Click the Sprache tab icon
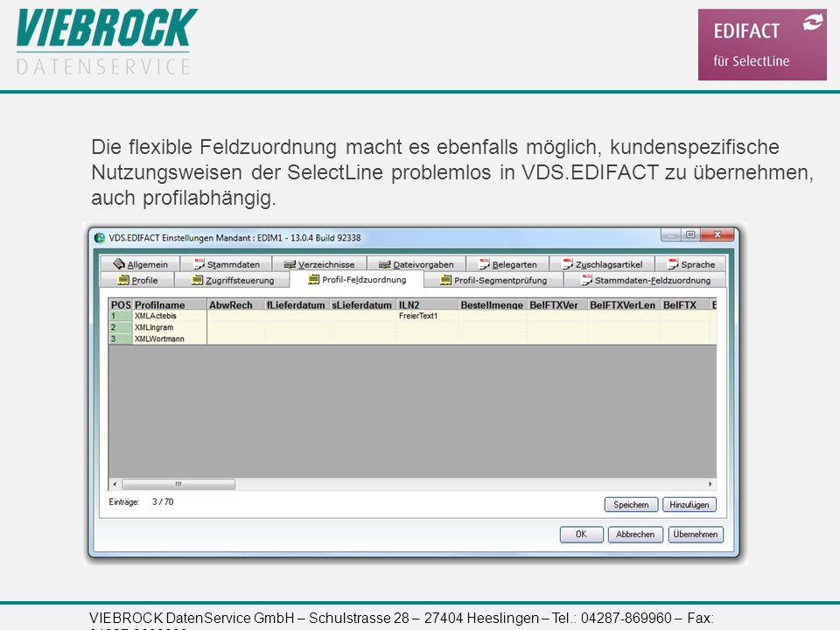Image resolution: width=840 pixels, height=630 pixels. coord(673,263)
